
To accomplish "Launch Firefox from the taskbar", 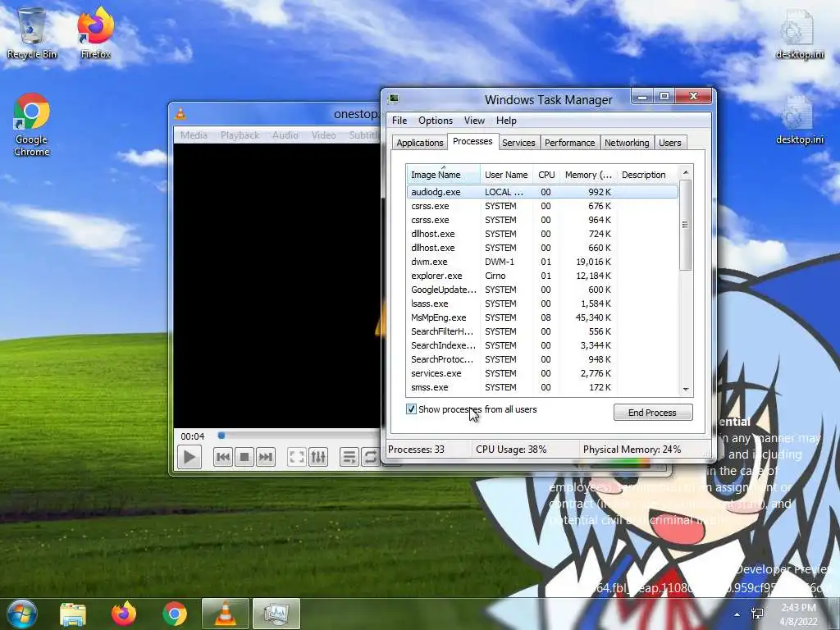I will [124, 614].
